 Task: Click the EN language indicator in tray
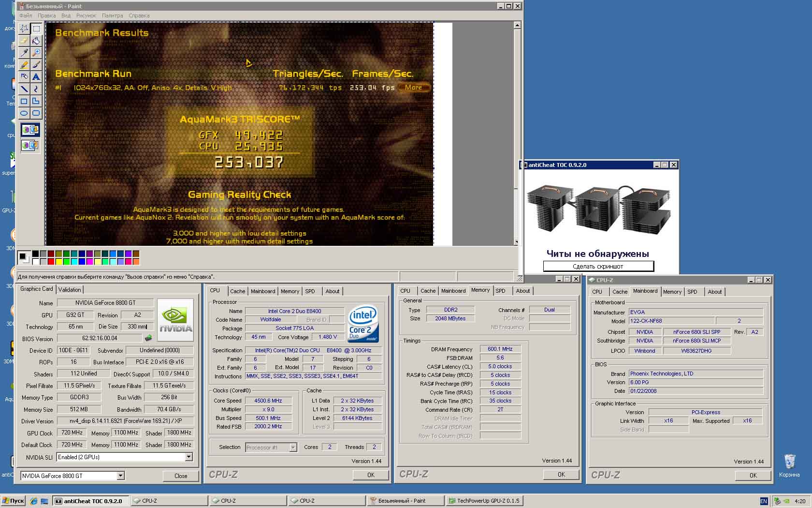(764, 501)
